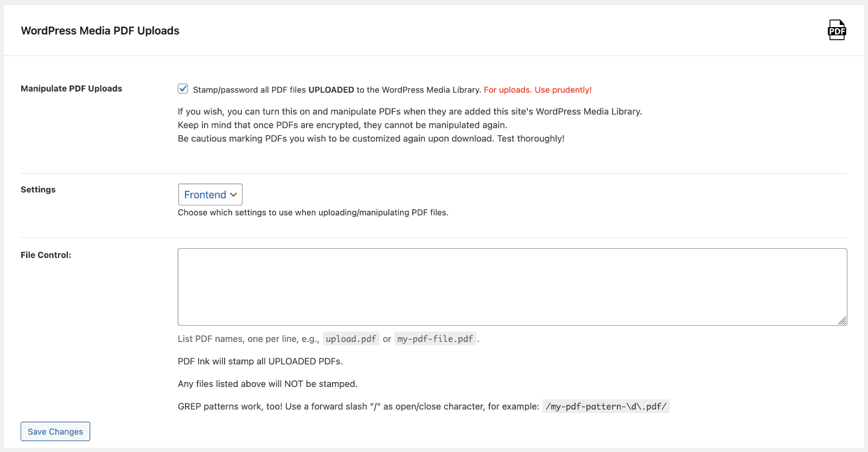Click "PDF Ink will stamp all UPLOADED PDFs" text
The width and height of the screenshot is (868, 452).
coord(260,361)
